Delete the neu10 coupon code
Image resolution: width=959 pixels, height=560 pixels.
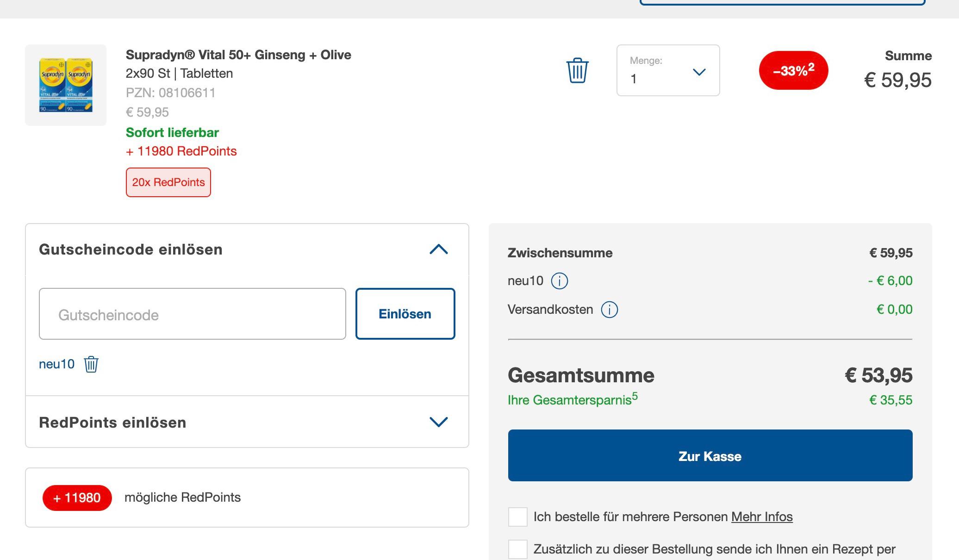[91, 364]
